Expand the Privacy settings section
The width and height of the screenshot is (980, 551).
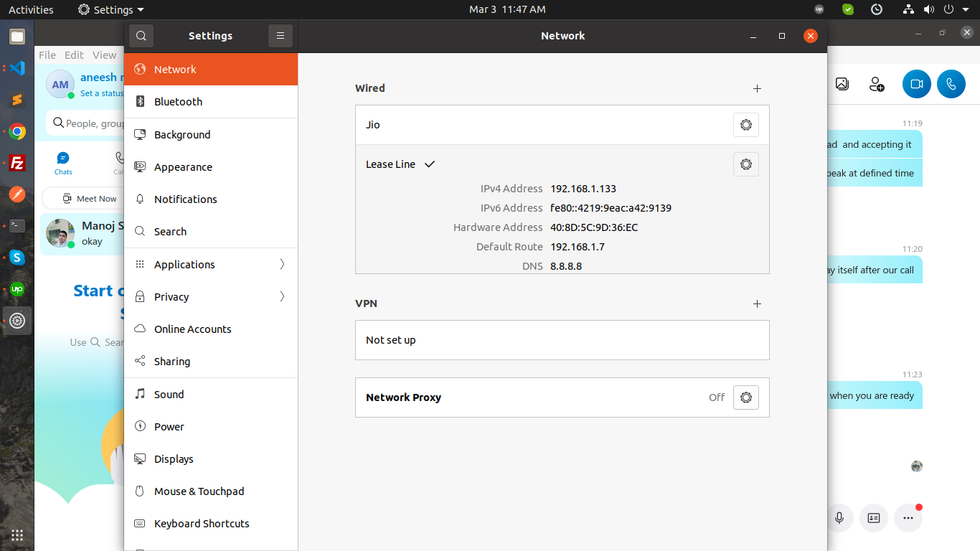[210, 297]
